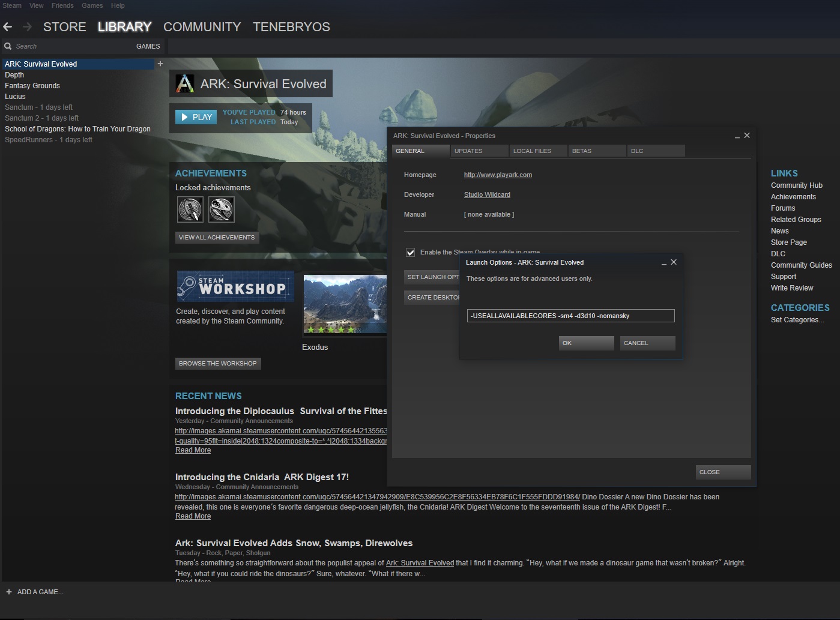Click Set Categories link
This screenshot has height=620, width=840.
click(x=797, y=320)
